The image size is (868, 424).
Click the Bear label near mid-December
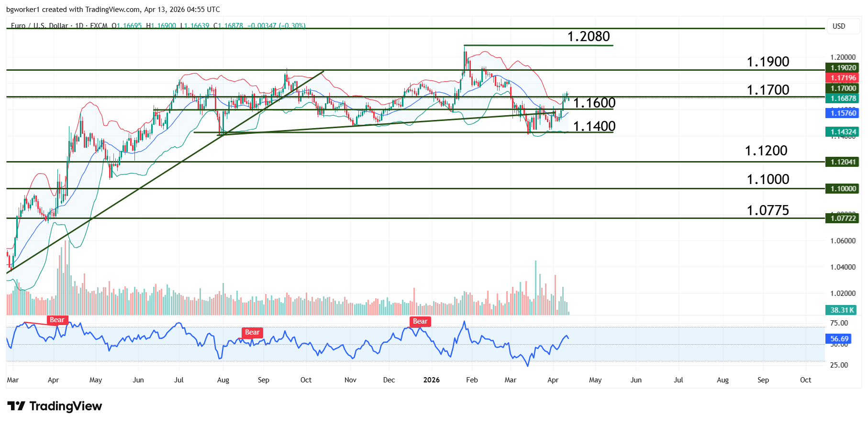pos(420,322)
